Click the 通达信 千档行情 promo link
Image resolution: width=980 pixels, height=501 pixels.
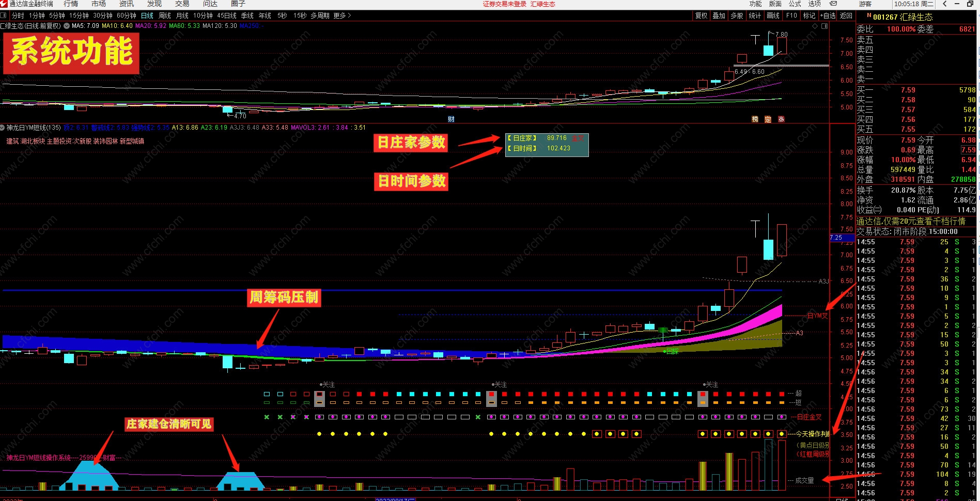pos(911,221)
